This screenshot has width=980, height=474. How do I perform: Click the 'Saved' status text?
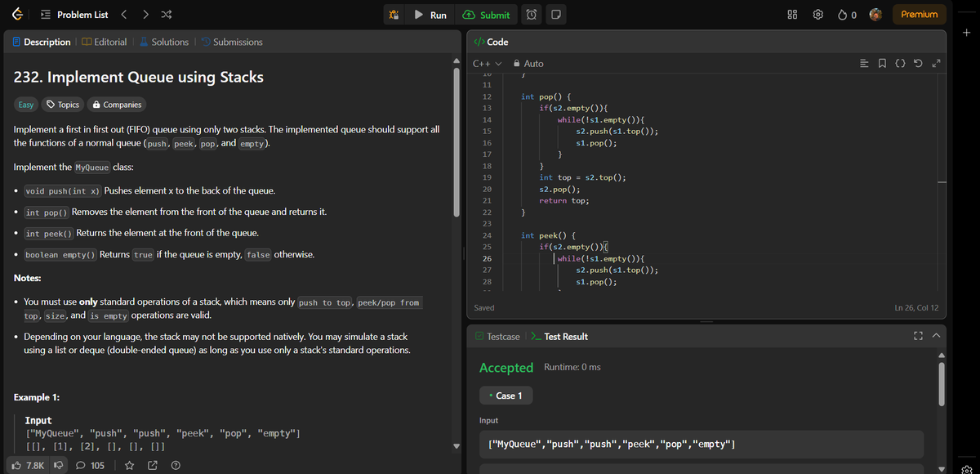485,308
